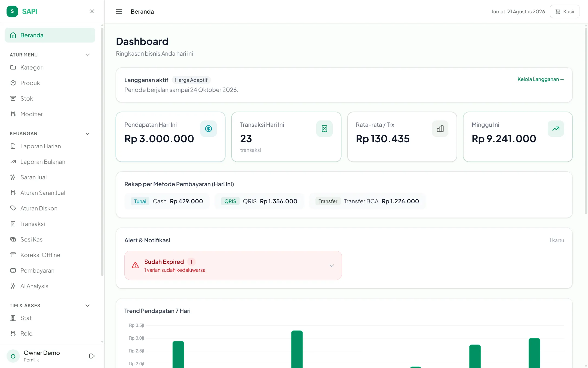Click the AI Analysis sparkle icon
588x368 pixels.
(x=13, y=286)
